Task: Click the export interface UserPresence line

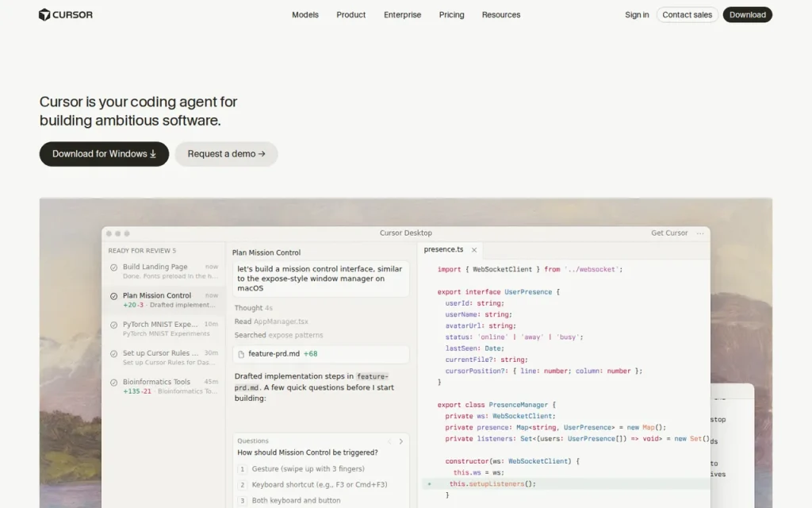Action: tap(498, 292)
